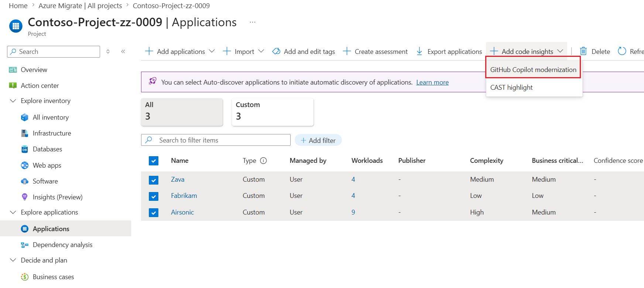
Task: Click the Add applications plus icon
Action: point(149,51)
